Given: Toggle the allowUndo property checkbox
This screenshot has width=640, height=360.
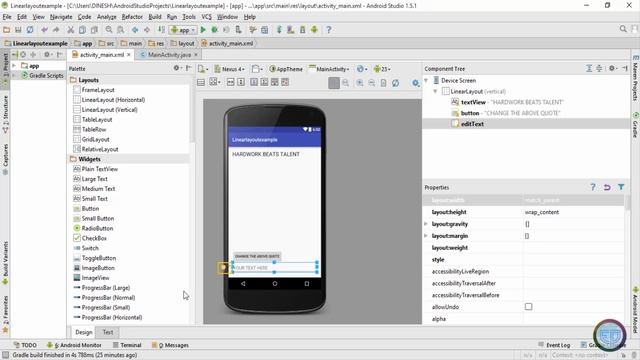Looking at the screenshot, I should pos(529,307).
